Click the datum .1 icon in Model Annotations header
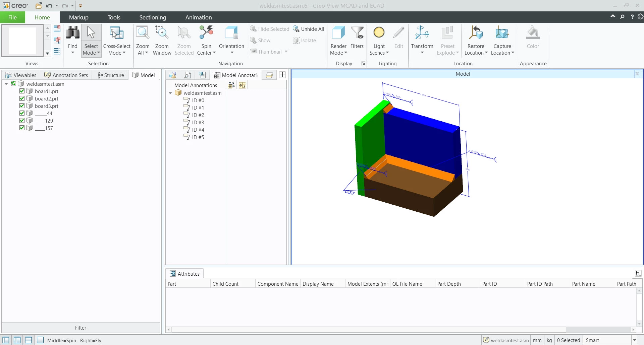 (x=242, y=85)
